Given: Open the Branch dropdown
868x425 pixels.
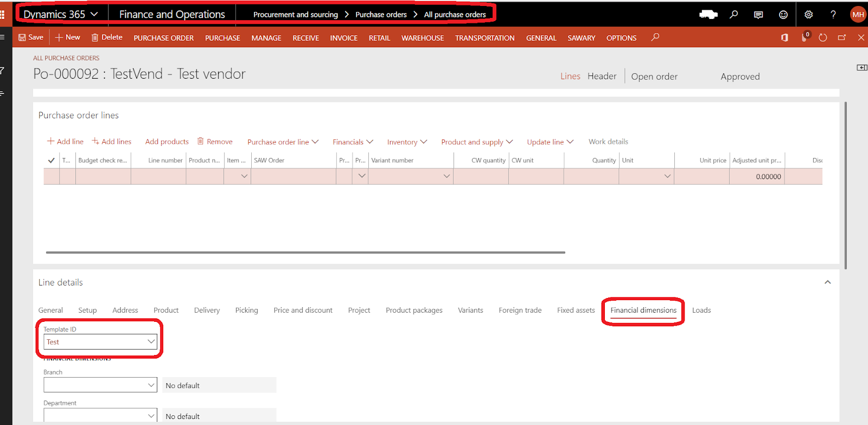Looking at the screenshot, I should tap(151, 385).
